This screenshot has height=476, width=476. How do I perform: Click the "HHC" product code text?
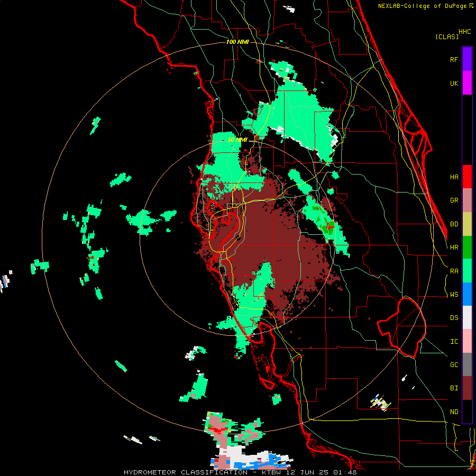(464, 32)
